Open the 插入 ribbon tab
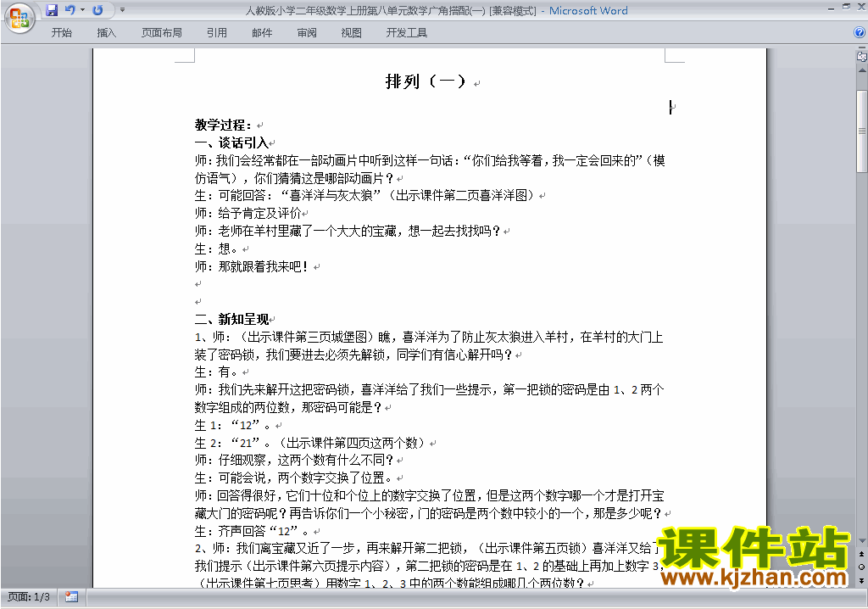Screen dimensions: 868x609 pos(106,33)
